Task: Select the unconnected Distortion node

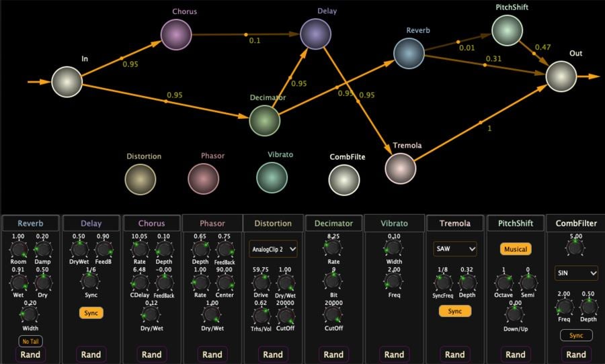Action: point(140,179)
